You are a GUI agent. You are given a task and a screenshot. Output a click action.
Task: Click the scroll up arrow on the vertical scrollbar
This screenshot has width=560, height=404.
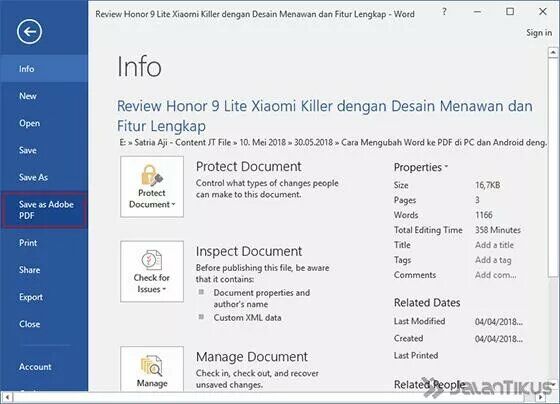[553, 53]
